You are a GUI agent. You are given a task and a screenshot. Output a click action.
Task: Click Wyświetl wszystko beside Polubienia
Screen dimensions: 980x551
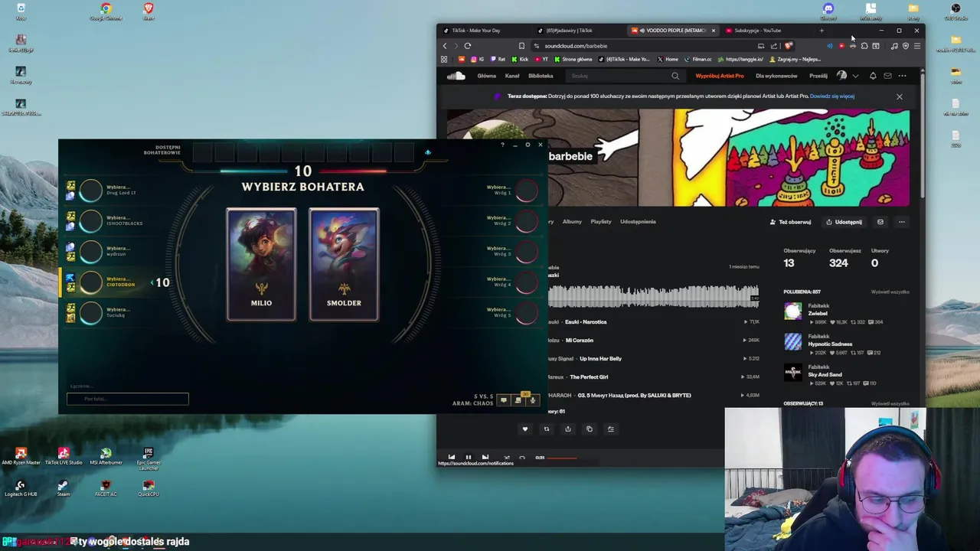click(890, 292)
